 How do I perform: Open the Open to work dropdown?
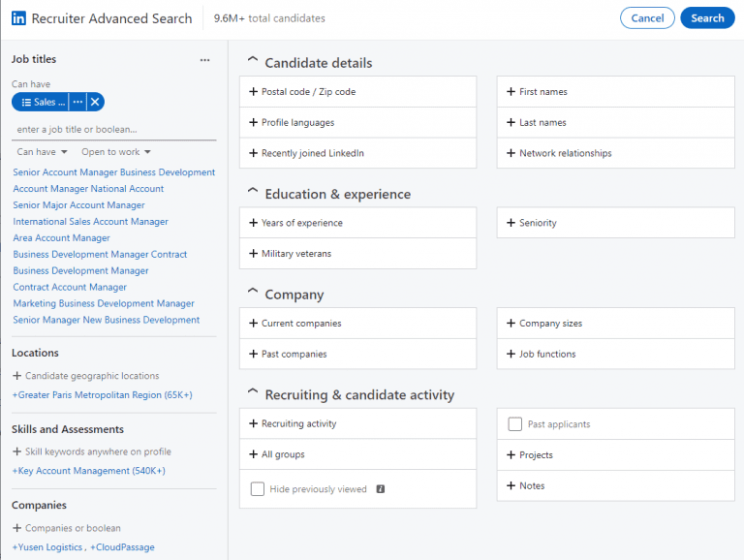click(116, 152)
